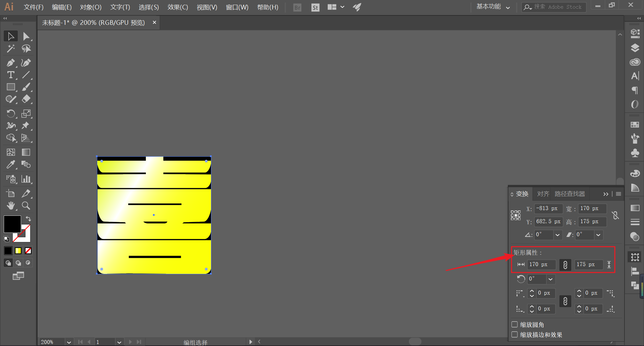Image resolution: width=644 pixels, height=346 pixels.
Task: Select the Lasso tool
Action: pyautogui.click(x=26, y=49)
